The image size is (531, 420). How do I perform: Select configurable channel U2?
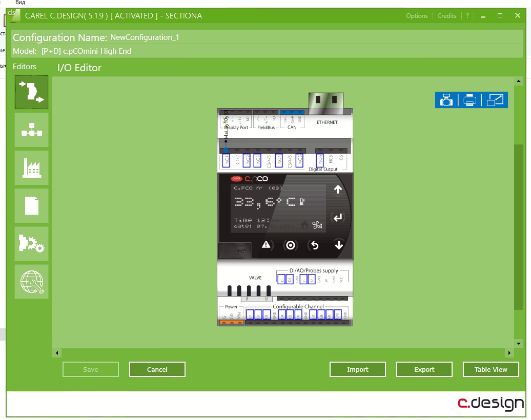[x=258, y=314]
